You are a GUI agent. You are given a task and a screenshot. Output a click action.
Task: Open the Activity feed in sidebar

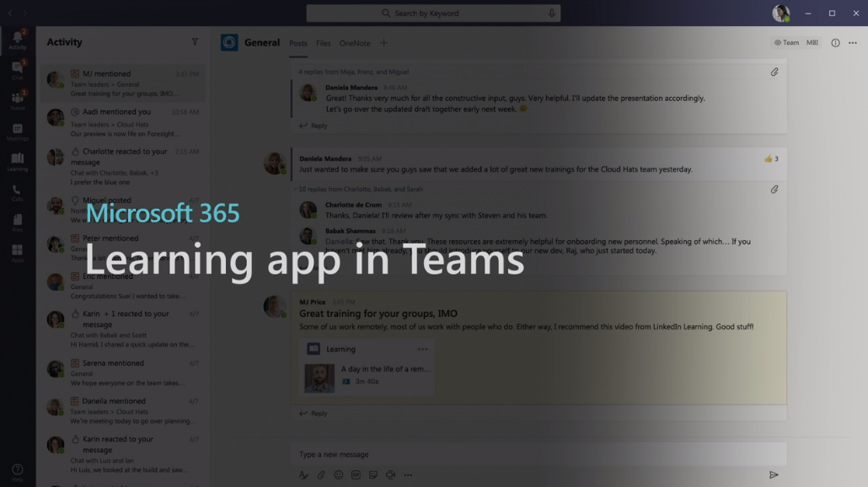click(17, 40)
